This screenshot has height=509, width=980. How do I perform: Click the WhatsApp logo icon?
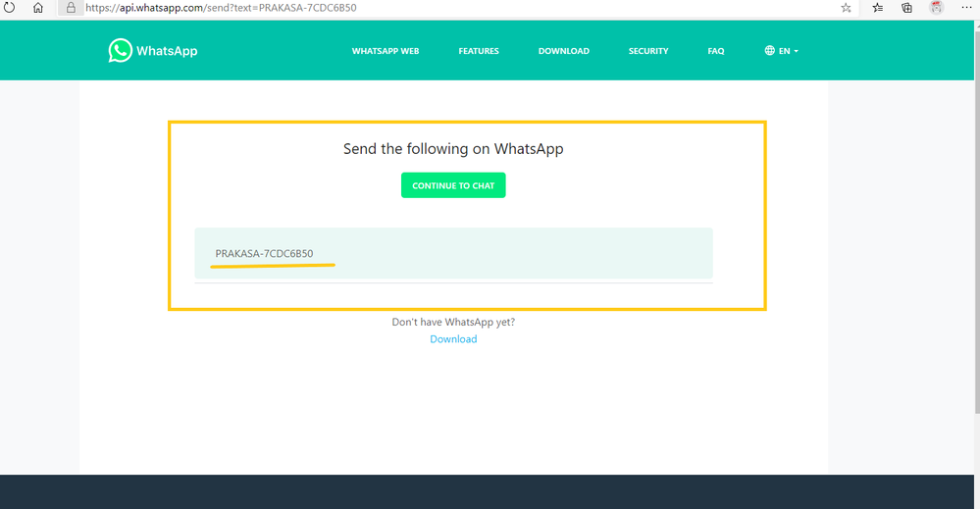click(x=120, y=51)
